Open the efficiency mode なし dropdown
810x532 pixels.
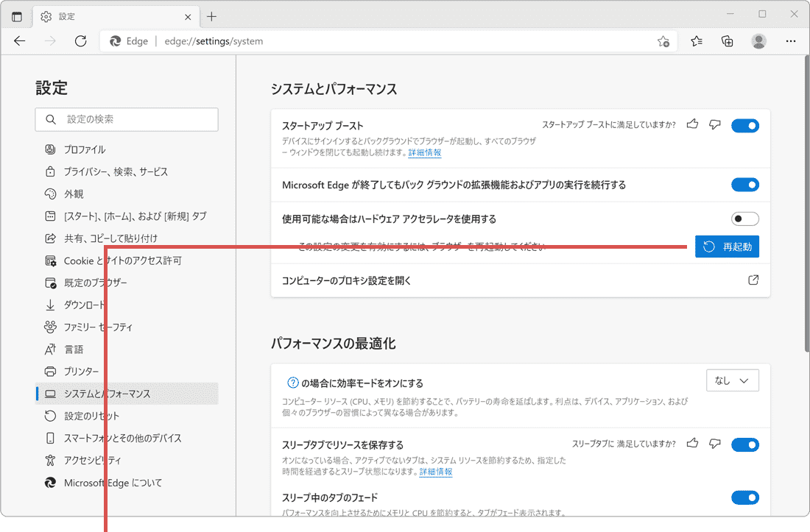(x=732, y=380)
